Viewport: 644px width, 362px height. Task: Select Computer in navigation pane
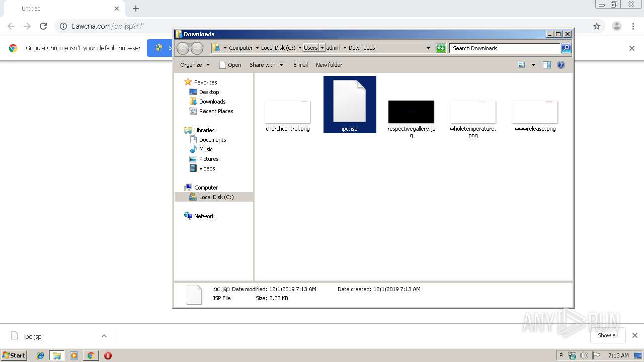point(206,188)
